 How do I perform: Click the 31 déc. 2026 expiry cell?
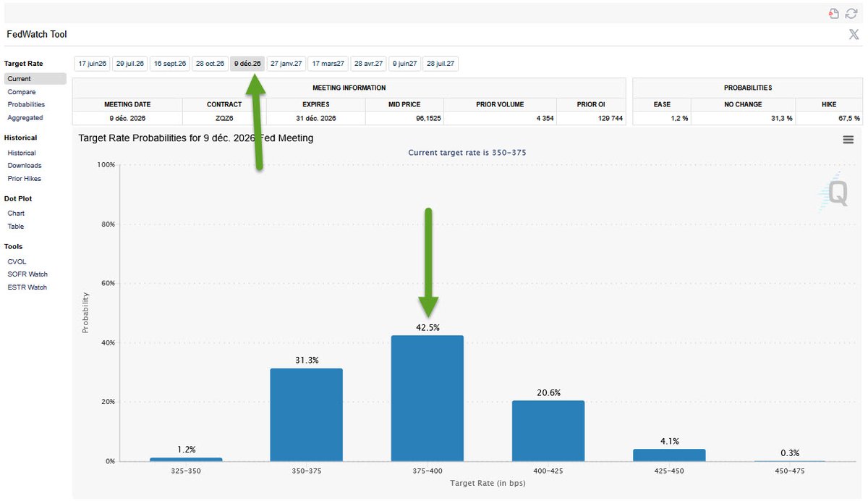[316, 117]
